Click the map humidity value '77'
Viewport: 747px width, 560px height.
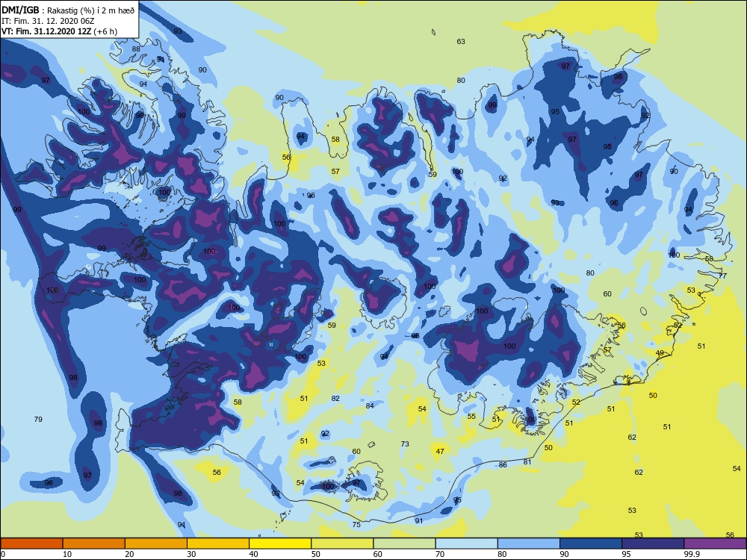coord(722,276)
